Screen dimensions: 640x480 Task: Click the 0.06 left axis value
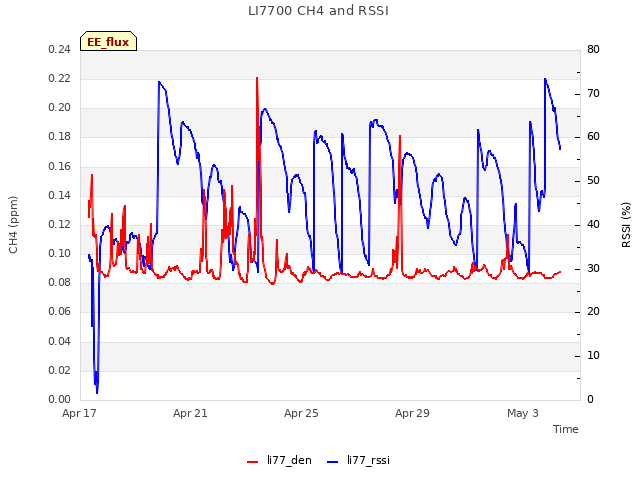pos(60,312)
